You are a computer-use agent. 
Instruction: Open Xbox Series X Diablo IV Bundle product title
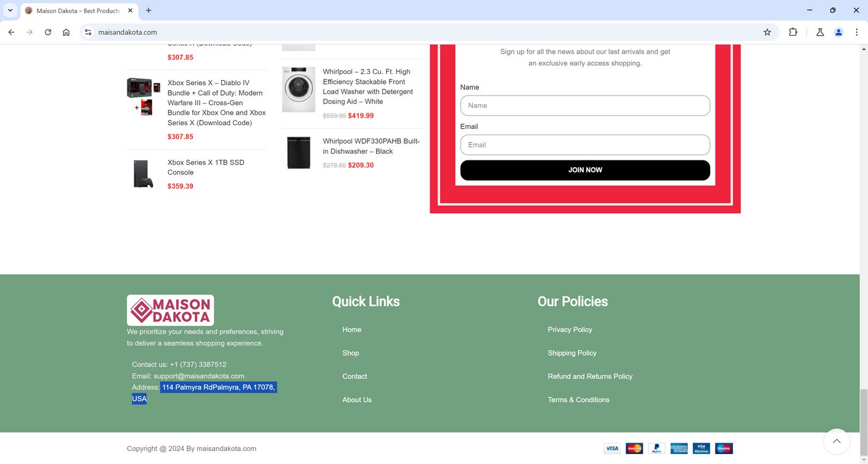pyautogui.click(x=217, y=103)
